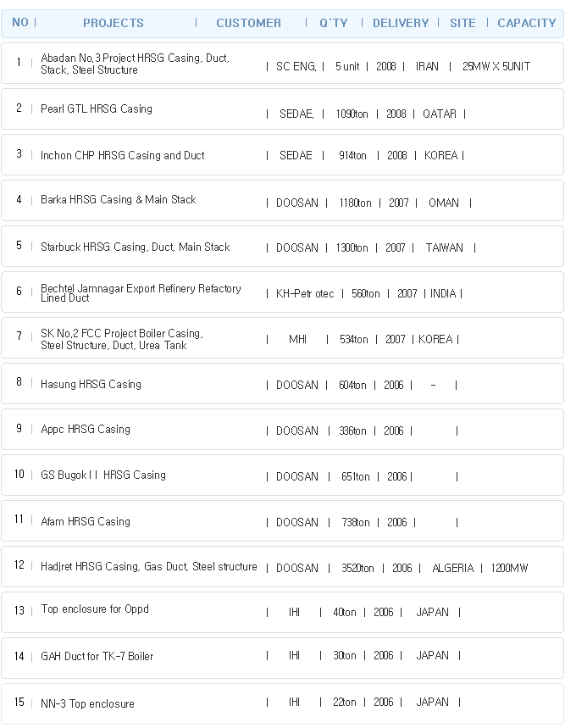Screen dimensions: 565x728
Task: Select Hadjret HRSG Casing, Gas Duct row
Action: coord(282,566)
